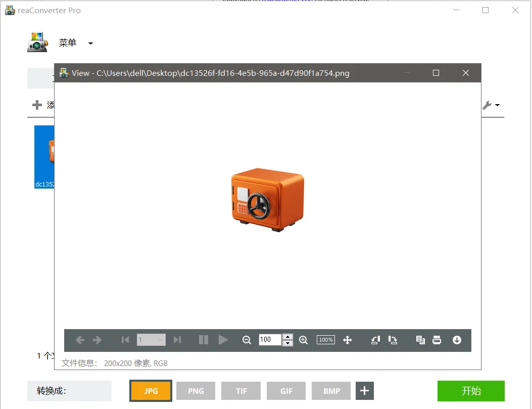Select BMP as output format
This screenshot has width=532, height=409.
coord(331,391)
